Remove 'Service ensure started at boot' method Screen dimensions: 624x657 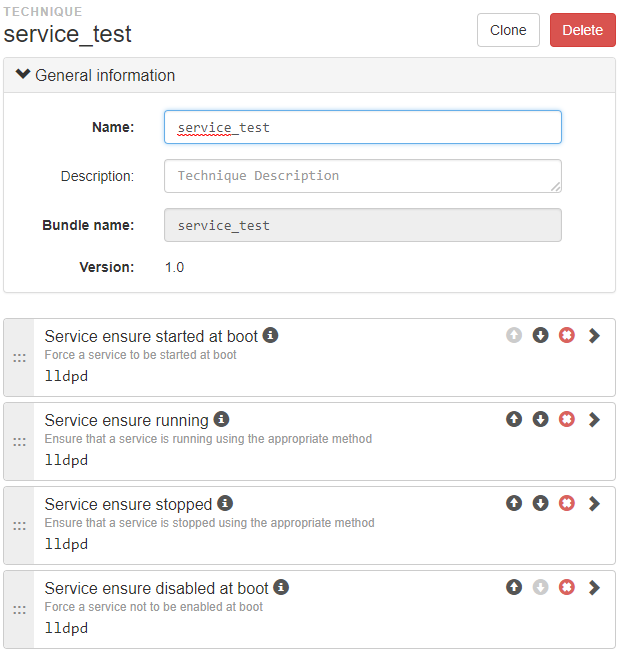[x=567, y=335]
